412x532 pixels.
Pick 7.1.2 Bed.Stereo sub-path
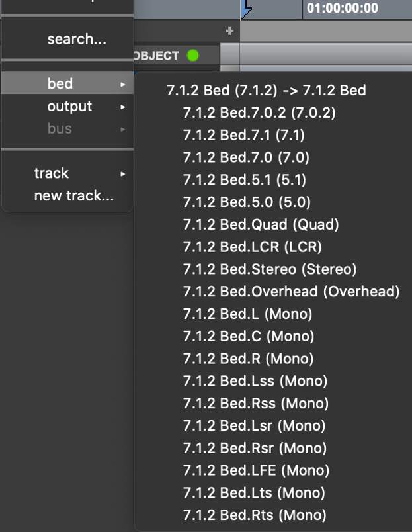click(x=269, y=270)
